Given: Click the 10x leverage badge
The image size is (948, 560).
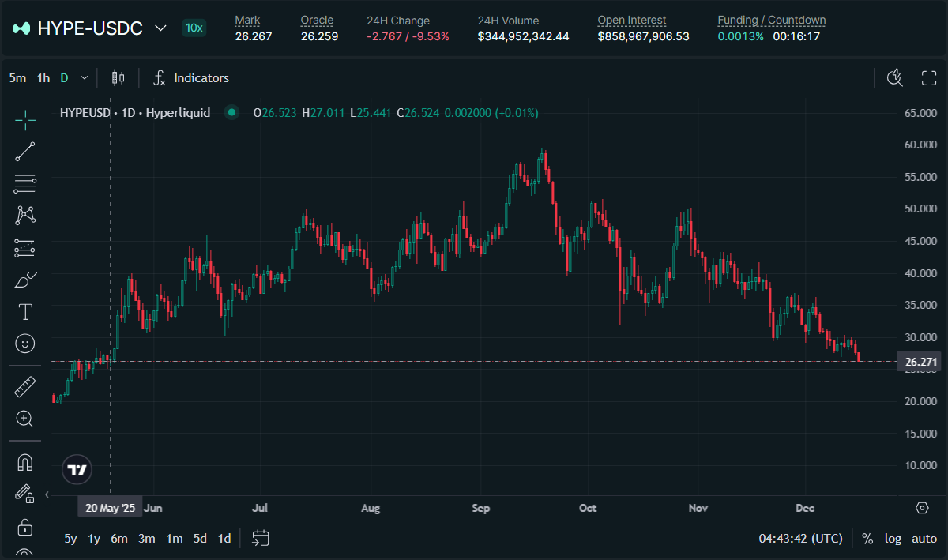Looking at the screenshot, I should pos(194,28).
